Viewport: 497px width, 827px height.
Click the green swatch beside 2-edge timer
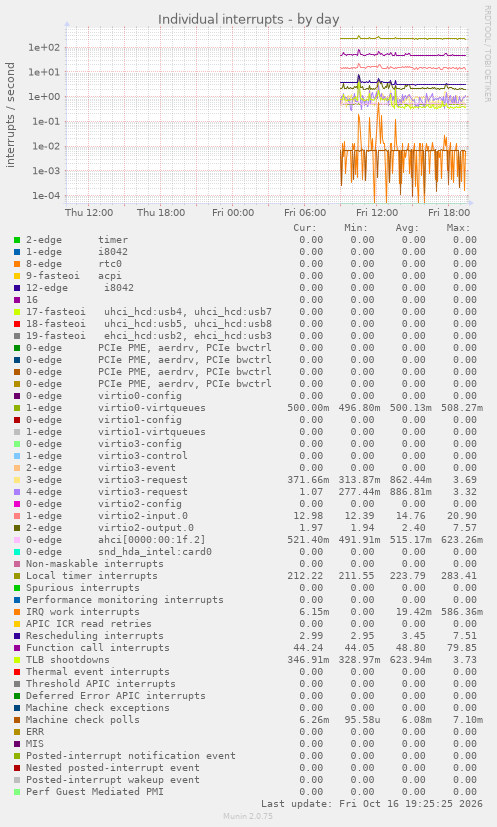pos(17,240)
